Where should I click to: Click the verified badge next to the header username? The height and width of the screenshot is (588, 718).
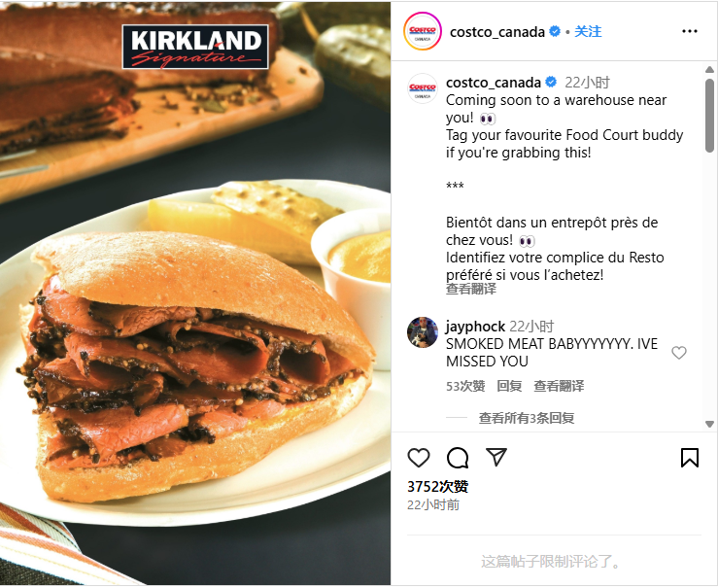[x=555, y=32]
